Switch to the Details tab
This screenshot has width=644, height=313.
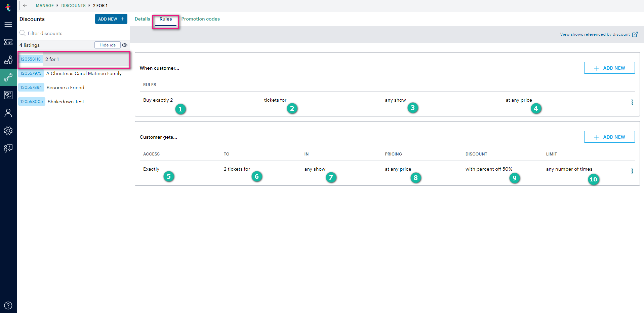click(x=142, y=19)
